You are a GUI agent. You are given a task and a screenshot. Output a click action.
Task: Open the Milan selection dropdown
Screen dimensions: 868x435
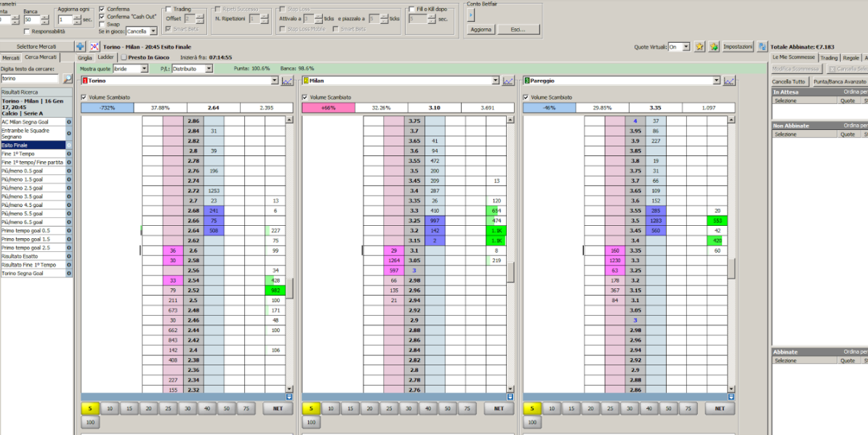pos(496,81)
